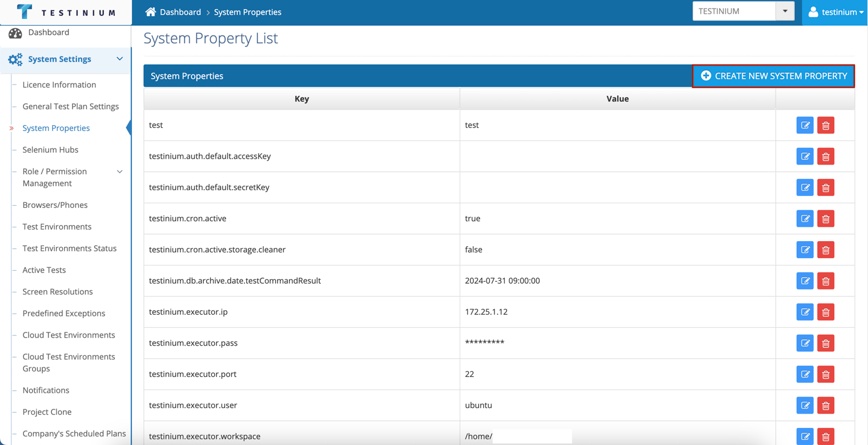Viewport: 868px width, 445px height.
Task: Click System Properties breadcrumb text
Action: [248, 12]
